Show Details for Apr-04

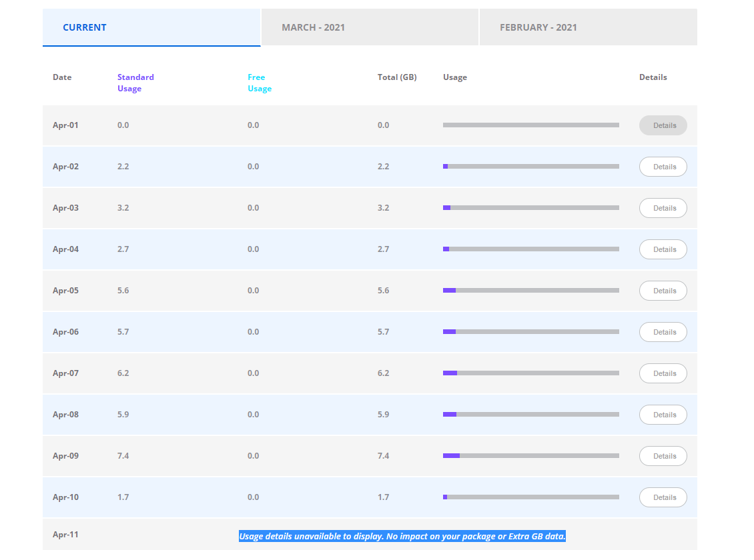[663, 249]
